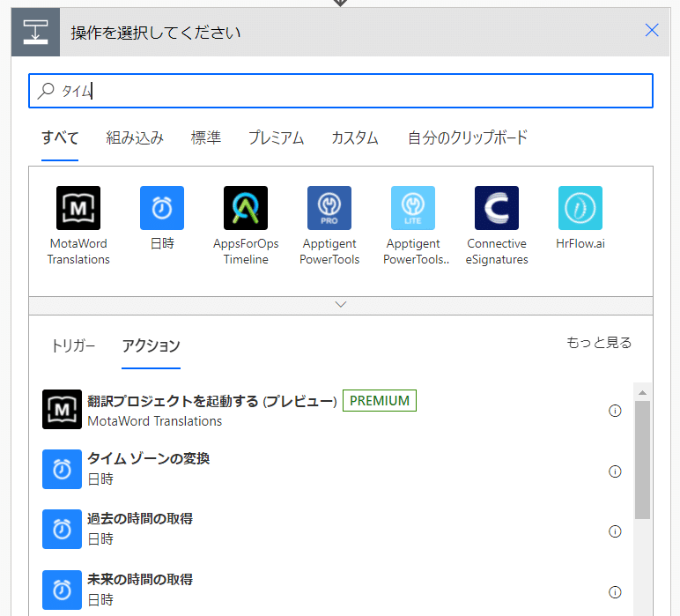Focus the search field containing タイム
The height and width of the screenshot is (616, 680).
(x=341, y=91)
